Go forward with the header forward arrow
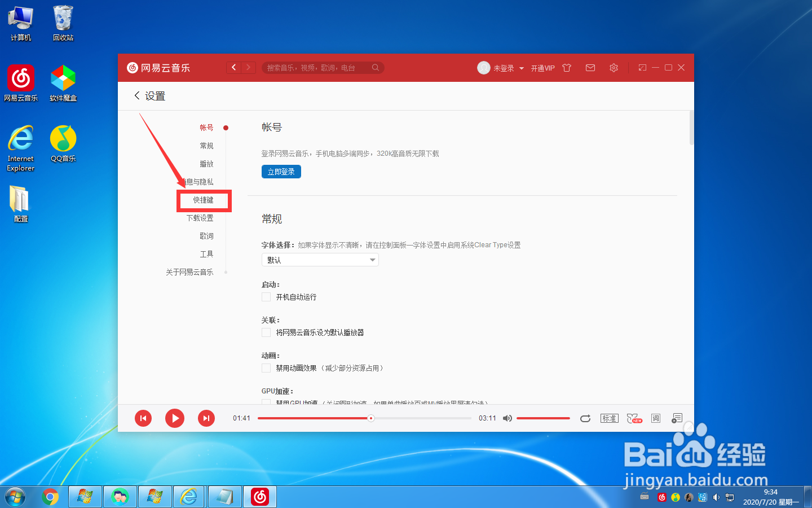Viewport: 812px width, 508px height. (249, 68)
